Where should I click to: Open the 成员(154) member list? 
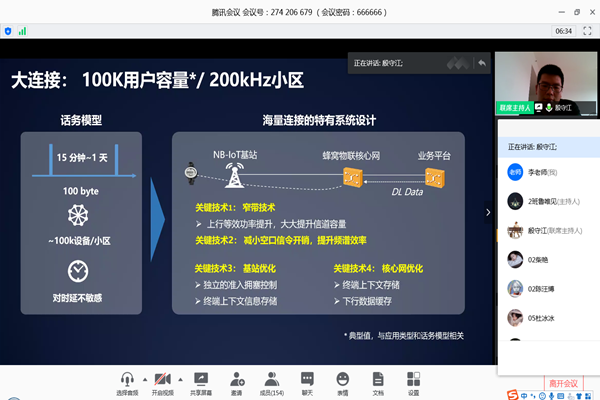click(x=271, y=379)
